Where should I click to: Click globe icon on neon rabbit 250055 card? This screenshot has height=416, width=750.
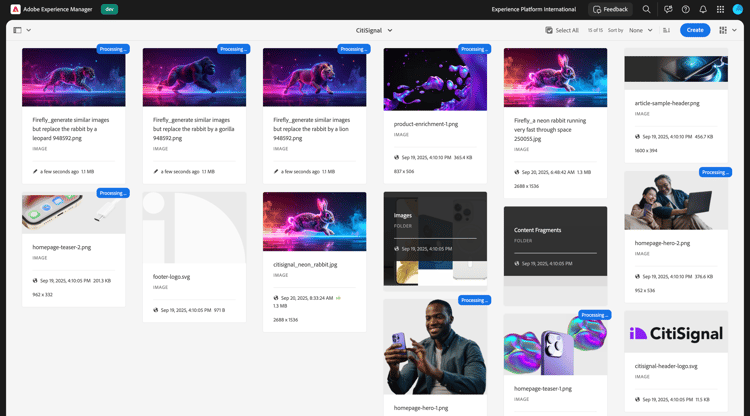coord(517,172)
